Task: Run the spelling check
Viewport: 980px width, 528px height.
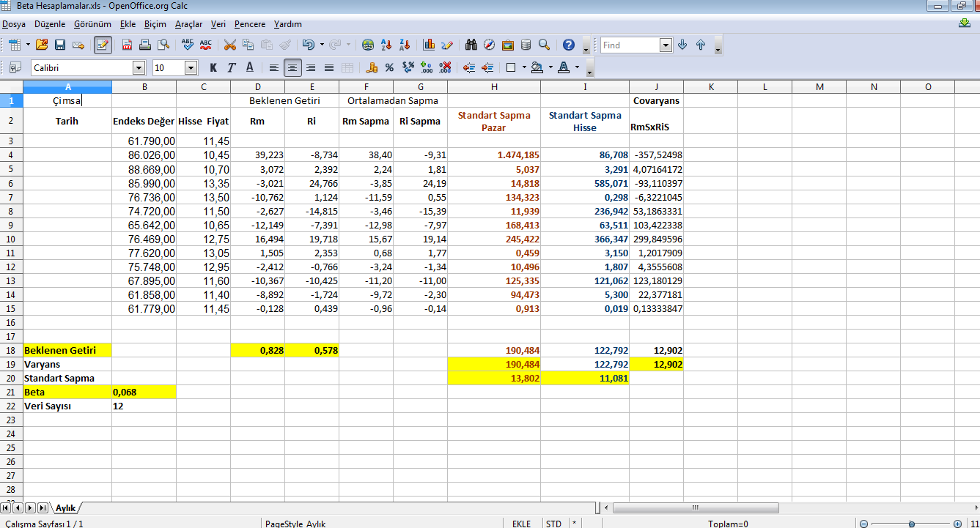Action: (188, 45)
